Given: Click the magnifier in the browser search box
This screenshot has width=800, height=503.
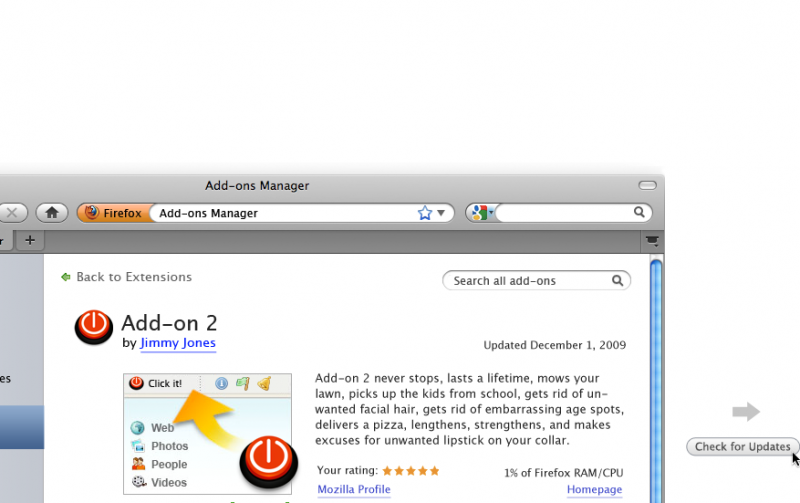Looking at the screenshot, I should click(x=639, y=213).
